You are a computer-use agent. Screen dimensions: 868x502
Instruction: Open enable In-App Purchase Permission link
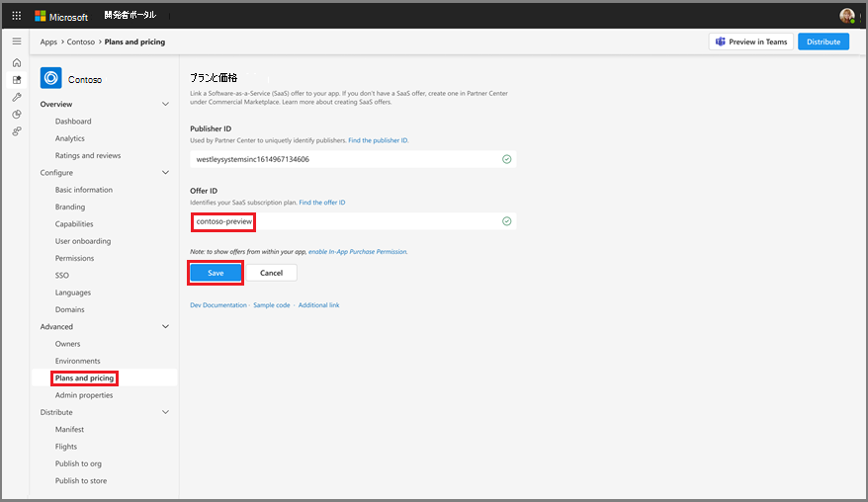coord(358,252)
